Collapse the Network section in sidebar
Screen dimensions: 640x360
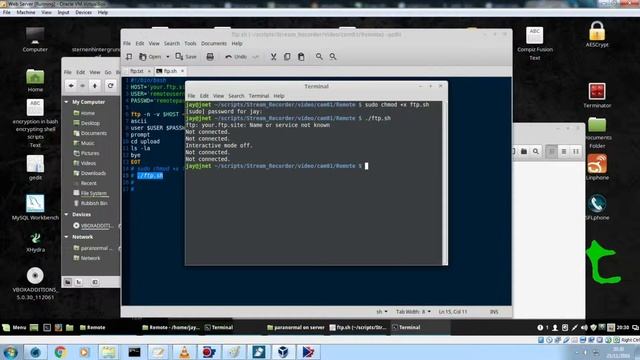point(67,237)
